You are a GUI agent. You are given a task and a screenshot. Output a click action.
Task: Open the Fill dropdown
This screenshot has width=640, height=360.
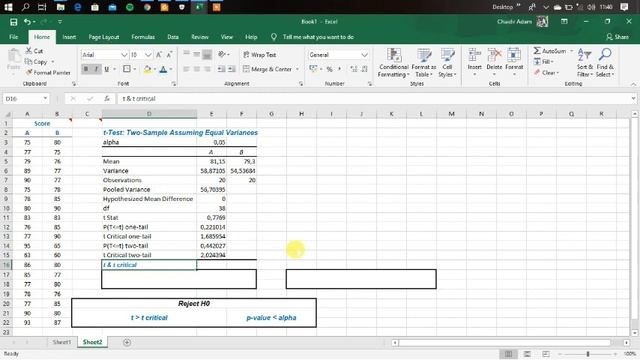click(x=544, y=62)
